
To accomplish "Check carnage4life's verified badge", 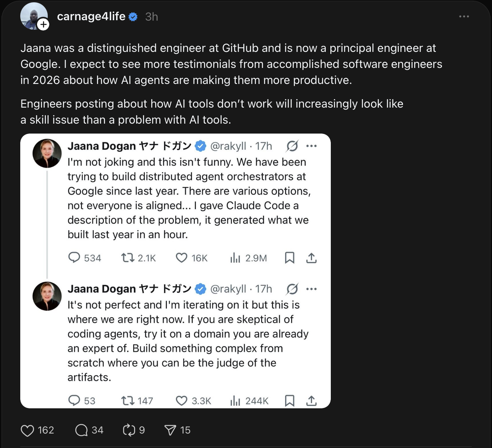I will (133, 16).
